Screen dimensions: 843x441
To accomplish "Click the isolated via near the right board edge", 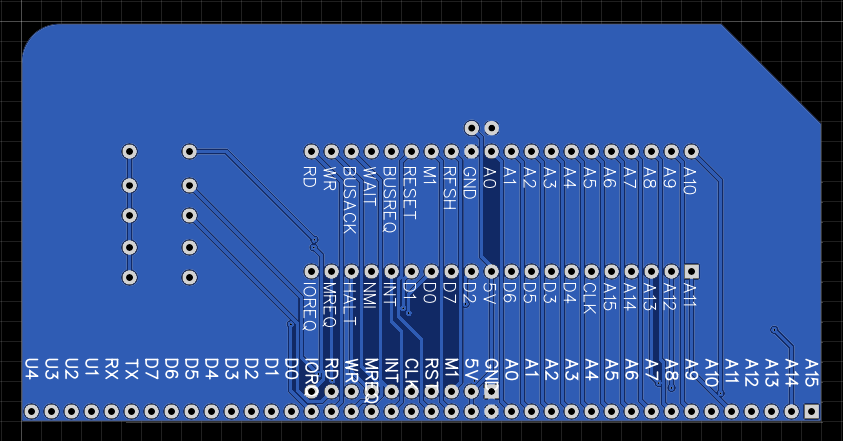I will 773,328.
